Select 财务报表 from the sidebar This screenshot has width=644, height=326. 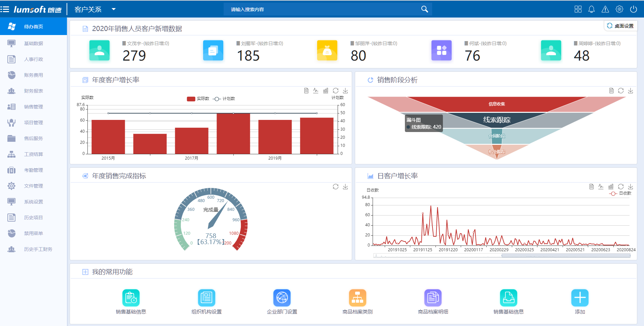point(33,91)
